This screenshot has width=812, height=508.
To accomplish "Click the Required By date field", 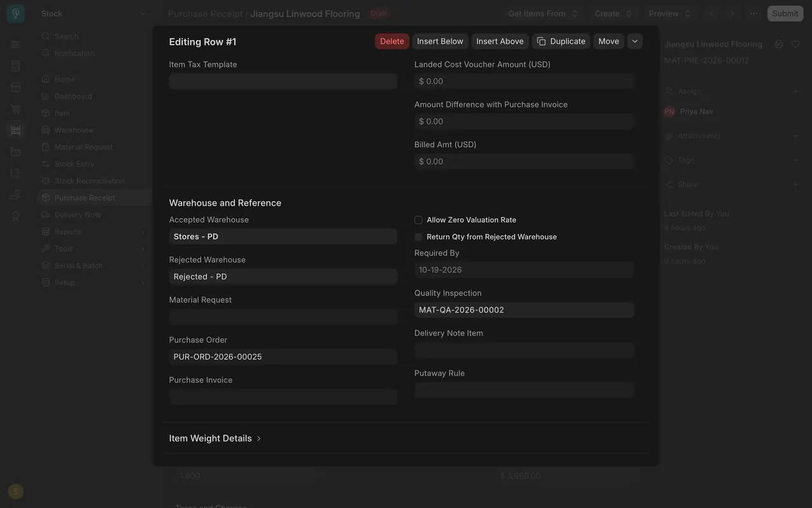I will click(x=524, y=270).
